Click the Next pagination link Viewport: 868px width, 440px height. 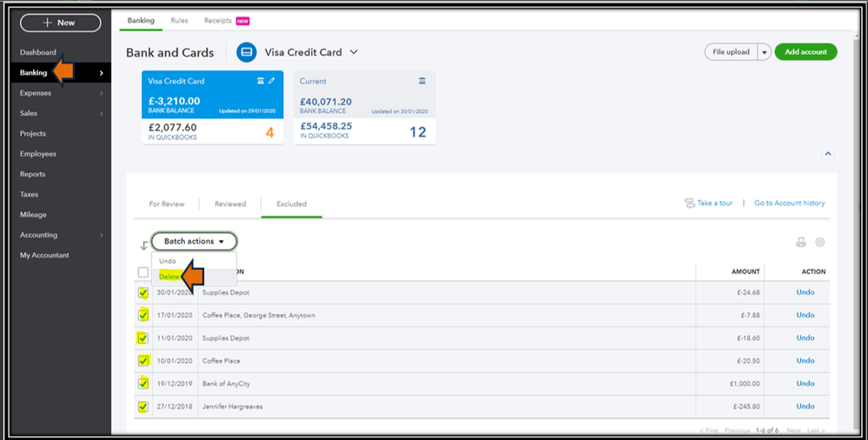(794, 430)
